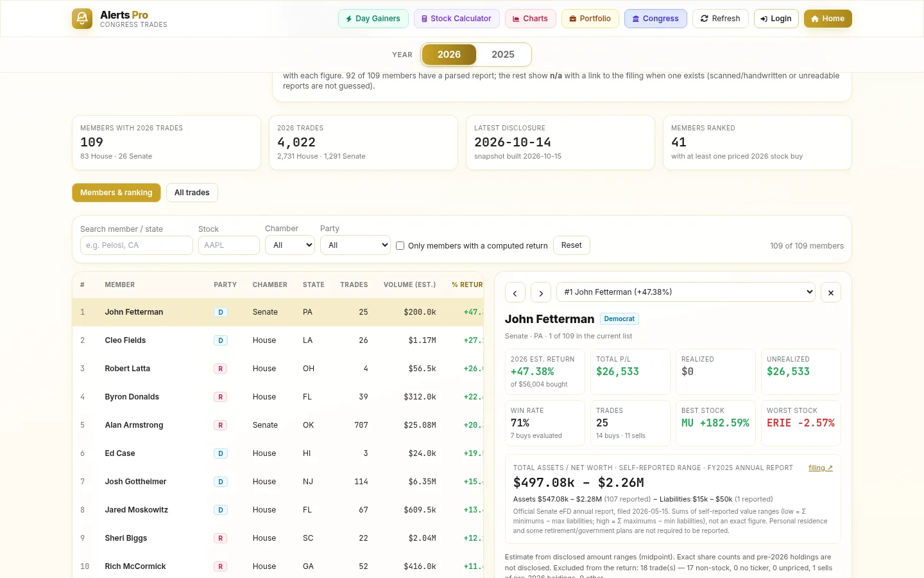Switch to All trades tab

click(x=192, y=193)
